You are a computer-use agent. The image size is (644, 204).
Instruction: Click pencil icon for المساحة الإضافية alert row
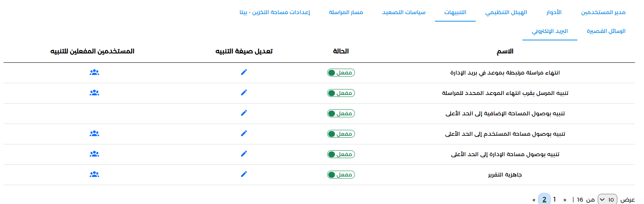(244, 113)
